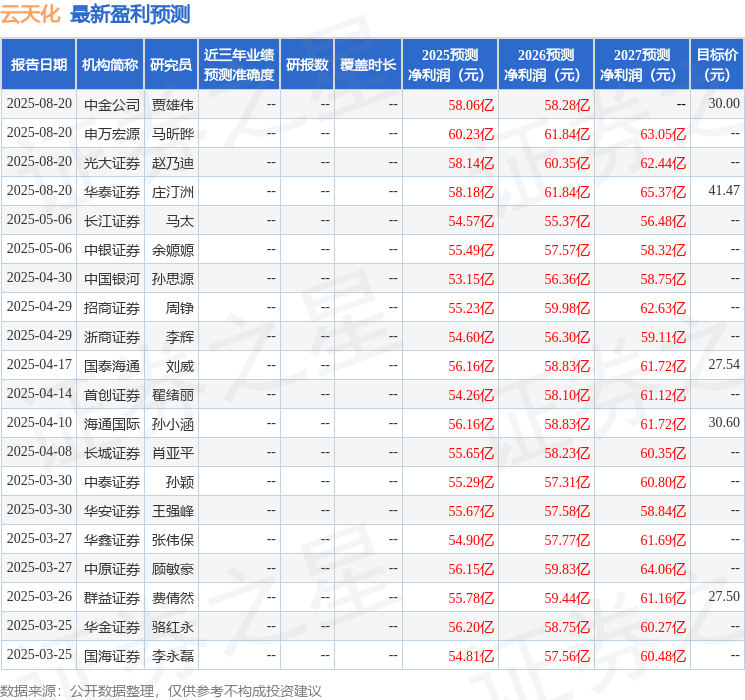
Task: Select institution 长江证券
Action: click(112, 221)
